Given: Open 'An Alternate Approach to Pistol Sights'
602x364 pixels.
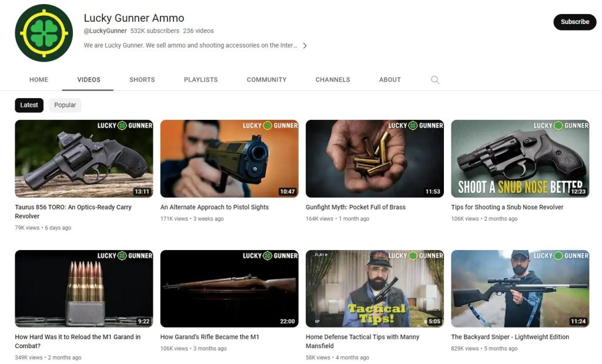Looking at the screenshot, I should (229, 157).
